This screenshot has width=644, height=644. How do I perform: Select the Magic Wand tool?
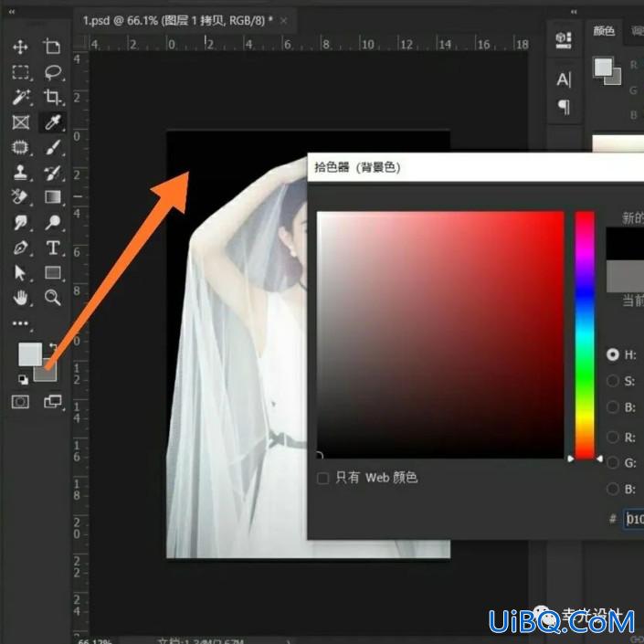coord(20,98)
